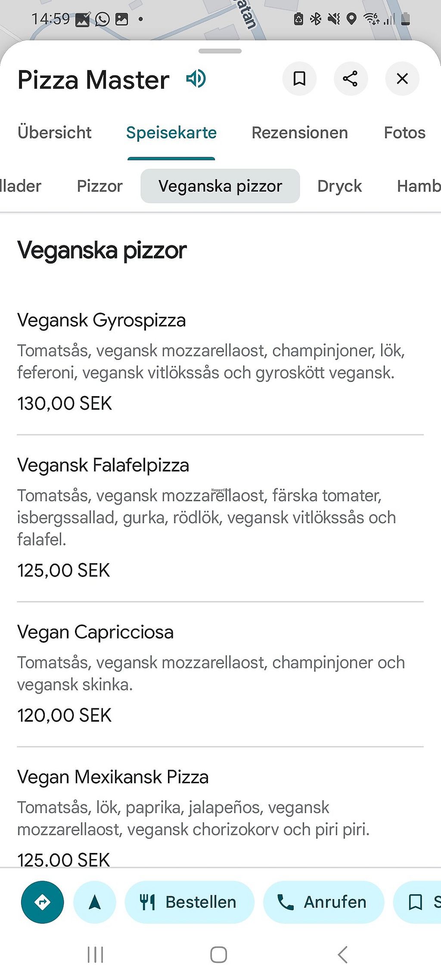
Task: Open the Rezensionen tab
Action: pyautogui.click(x=300, y=133)
